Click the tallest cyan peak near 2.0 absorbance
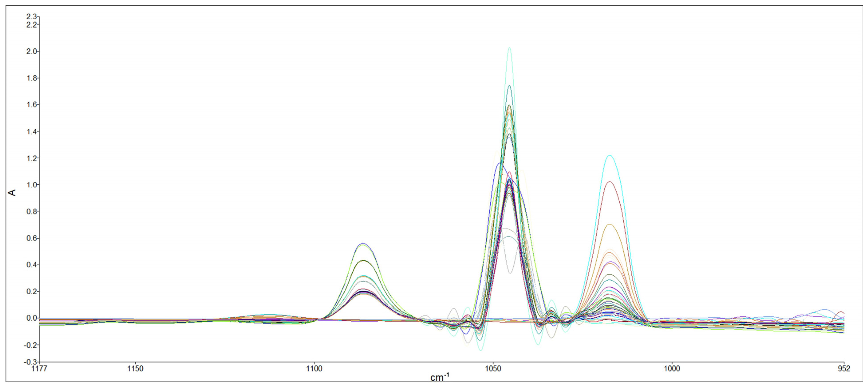 (x=509, y=48)
